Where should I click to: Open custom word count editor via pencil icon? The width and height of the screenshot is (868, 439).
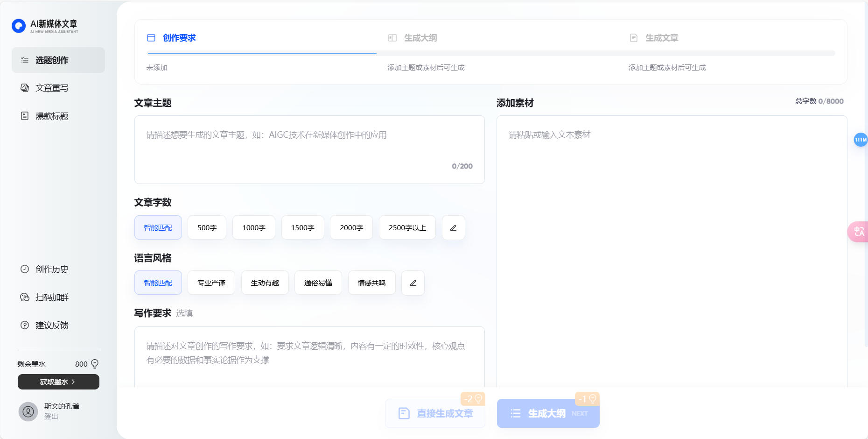tap(453, 227)
